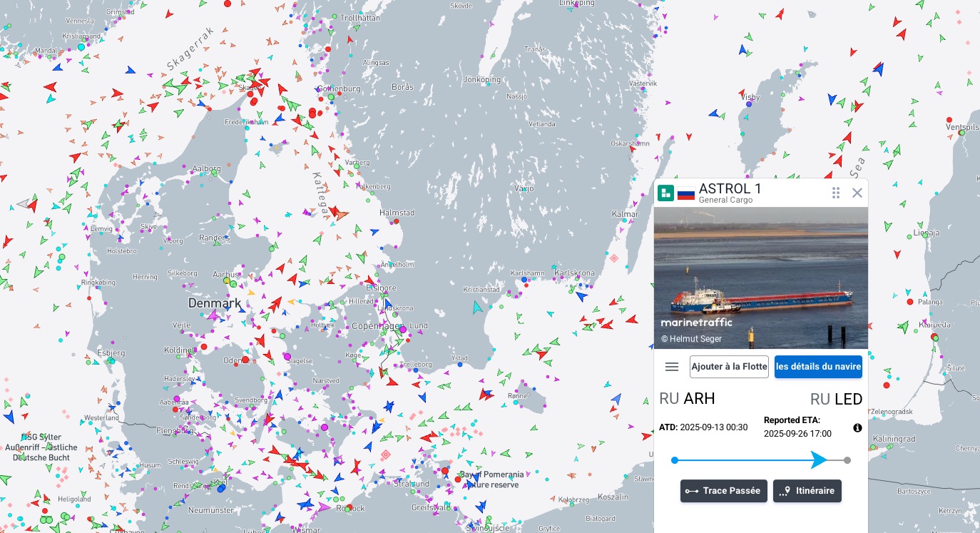Image resolution: width=980 pixels, height=533 pixels.
Task: Click the info icon next to Reported ETA
Action: (x=857, y=428)
